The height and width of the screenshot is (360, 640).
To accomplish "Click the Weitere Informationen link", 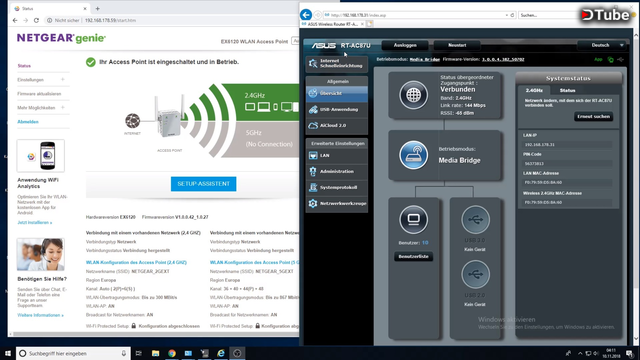I will pos(40,315).
